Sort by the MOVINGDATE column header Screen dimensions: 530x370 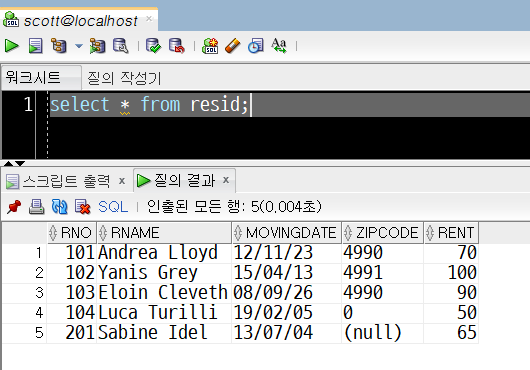287,233
